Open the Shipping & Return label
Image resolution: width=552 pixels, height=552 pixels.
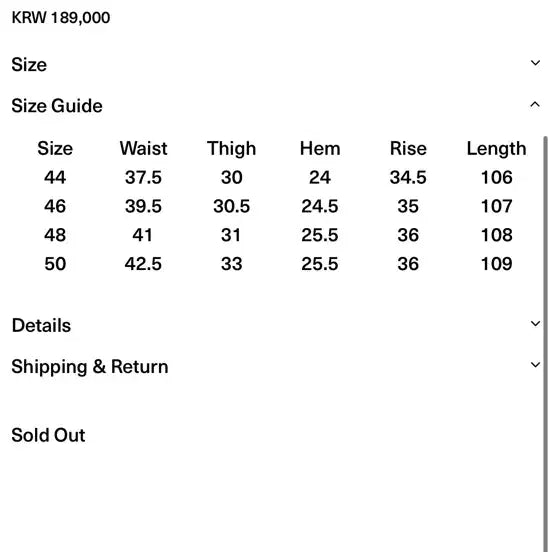(x=90, y=367)
